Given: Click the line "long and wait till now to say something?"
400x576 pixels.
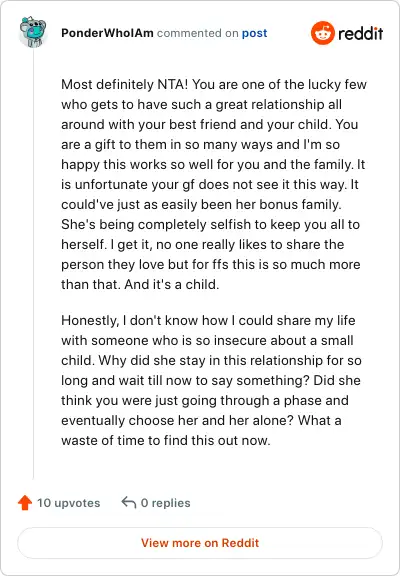Looking at the screenshot, I should pos(185,380).
